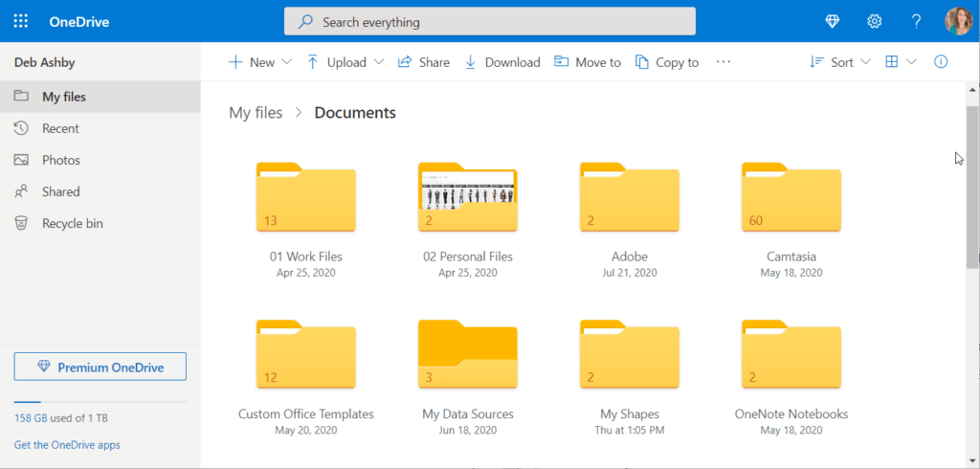Image resolution: width=980 pixels, height=469 pixels.
Task: Go to Recent in the sidebar
Action: pyautogui.click(x=60, y=128)
